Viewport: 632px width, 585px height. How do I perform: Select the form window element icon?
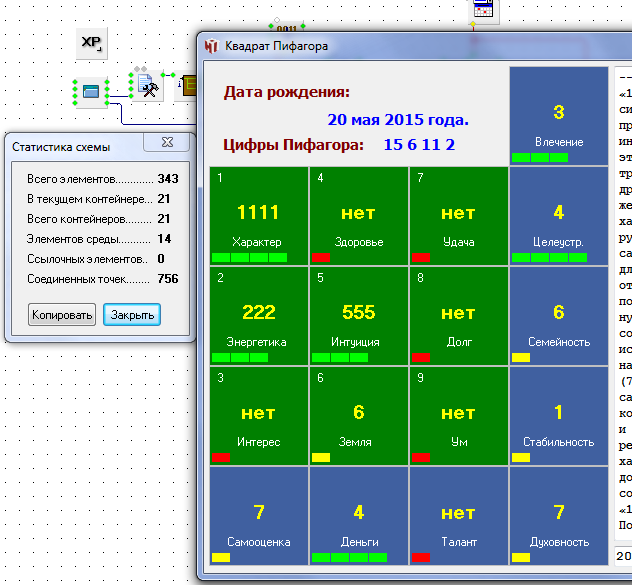click(91, 92)
